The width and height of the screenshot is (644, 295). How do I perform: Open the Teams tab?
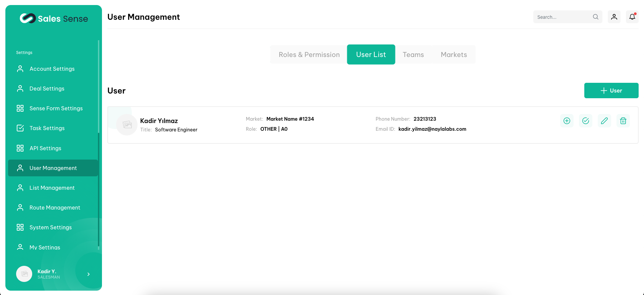pyautogui.click(x=413, y=55)
